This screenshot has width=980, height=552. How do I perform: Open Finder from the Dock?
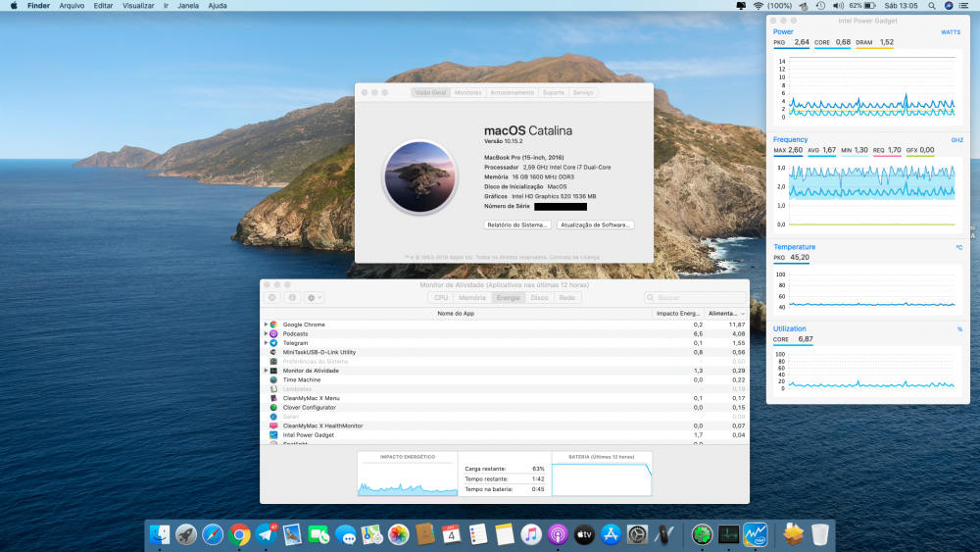[x=160, y=534]
